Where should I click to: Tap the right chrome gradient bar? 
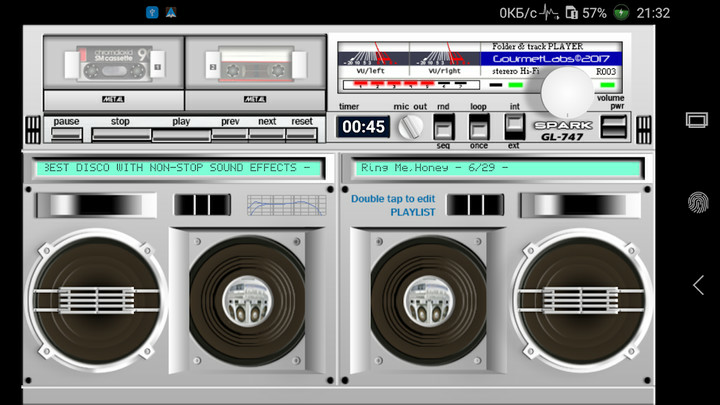tap(580, 205)
